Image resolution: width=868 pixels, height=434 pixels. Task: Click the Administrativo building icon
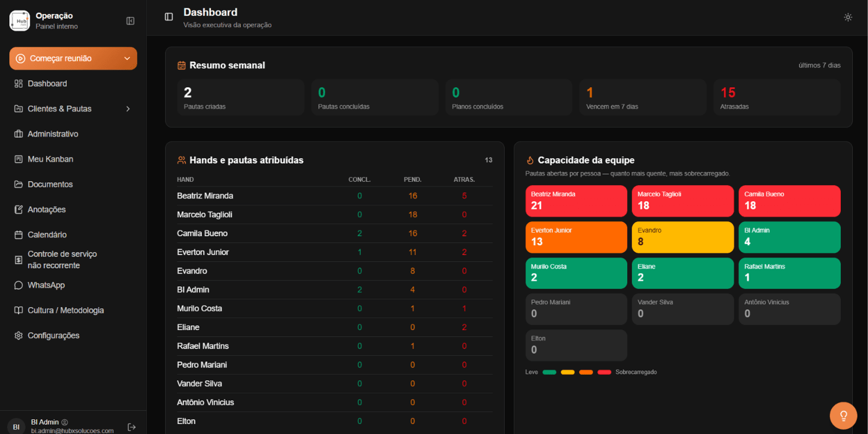(18, 134)
